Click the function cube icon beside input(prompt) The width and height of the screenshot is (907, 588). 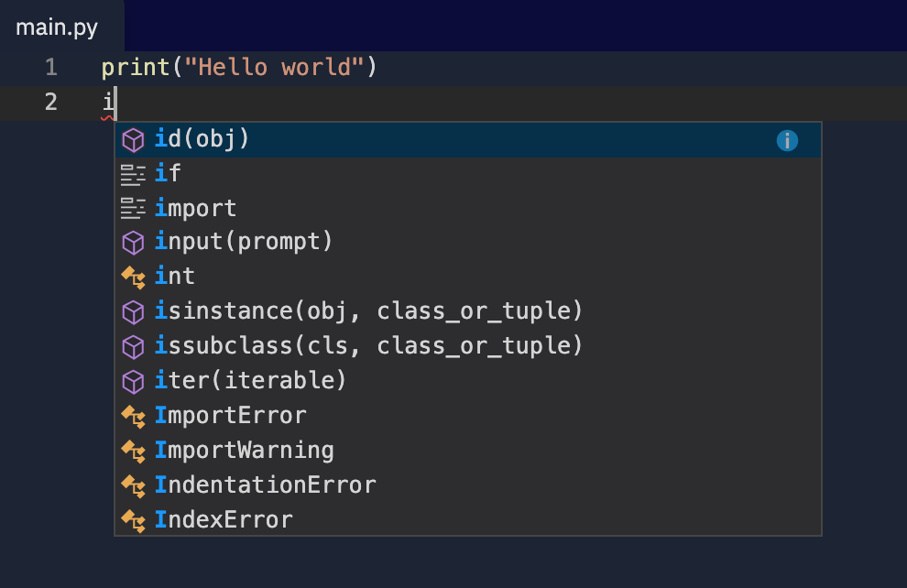pyautogui.click(x=133, y=243)
